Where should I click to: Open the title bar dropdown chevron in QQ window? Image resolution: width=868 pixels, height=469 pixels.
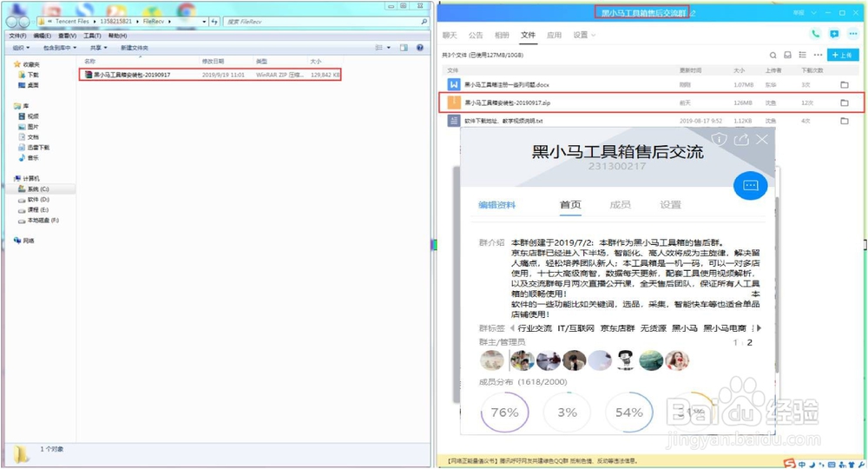813,12
